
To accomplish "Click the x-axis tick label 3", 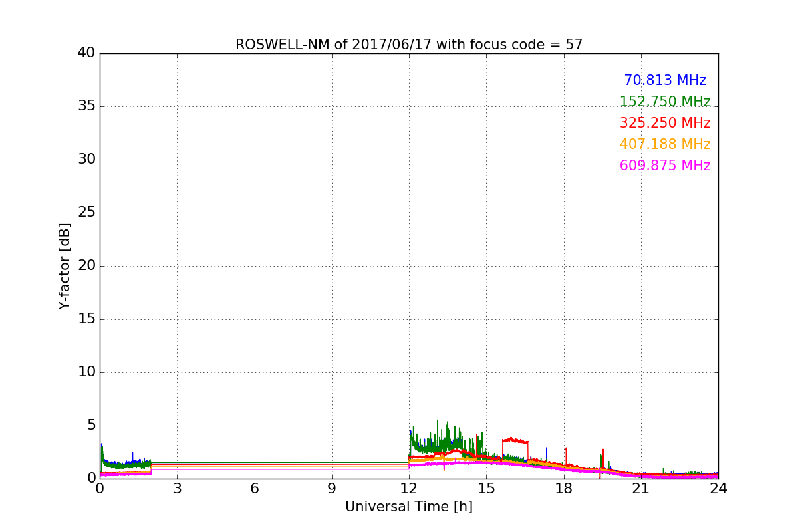I will [177, 488].
